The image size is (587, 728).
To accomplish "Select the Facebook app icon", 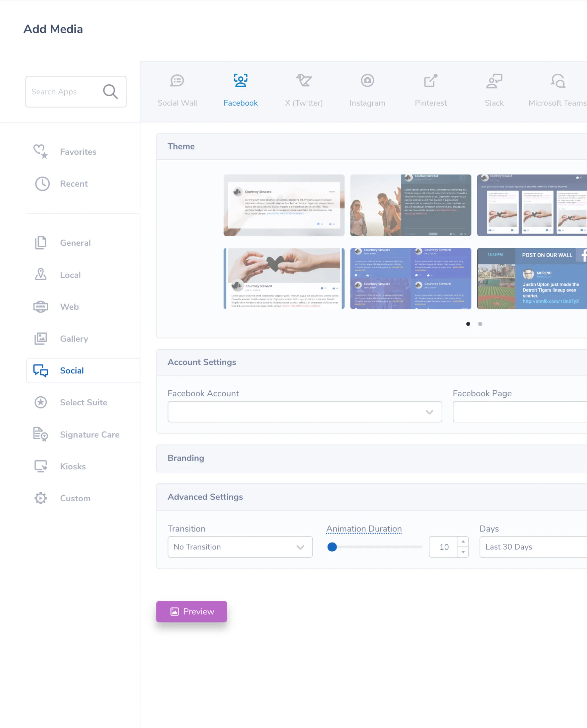I will point(240,80).
